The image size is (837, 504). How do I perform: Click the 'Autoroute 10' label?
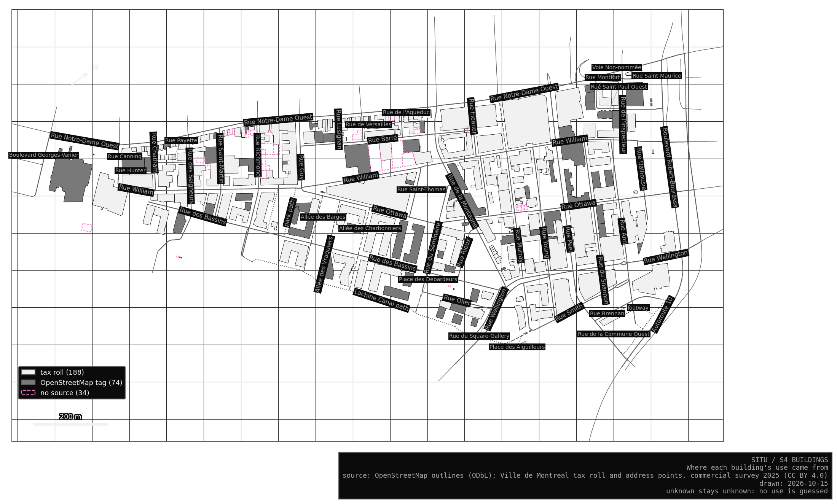[662, 315]
